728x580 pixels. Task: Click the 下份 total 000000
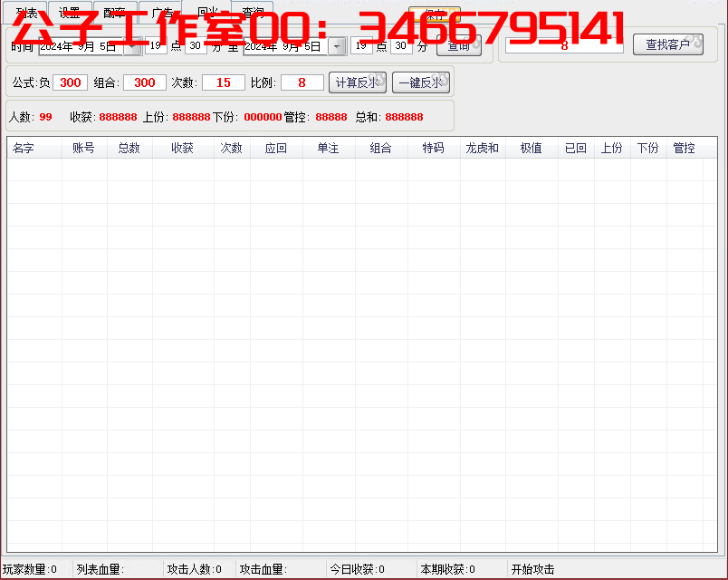[263, 117]
